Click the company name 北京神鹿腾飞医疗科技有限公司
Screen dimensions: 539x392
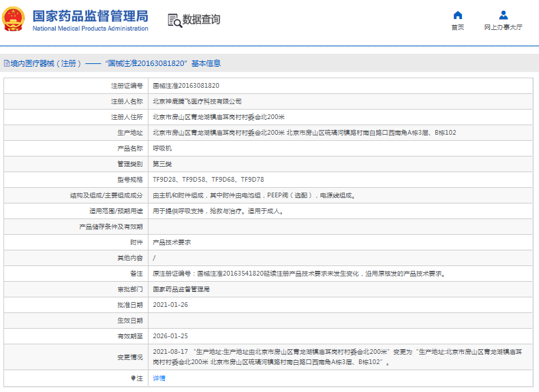197,101
